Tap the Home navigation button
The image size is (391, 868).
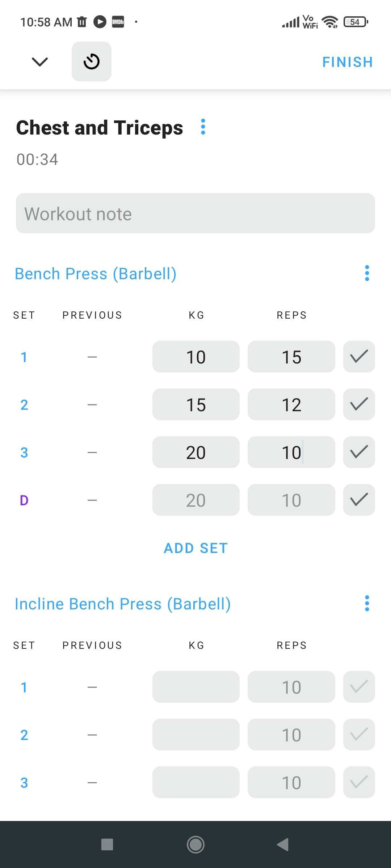195,845
